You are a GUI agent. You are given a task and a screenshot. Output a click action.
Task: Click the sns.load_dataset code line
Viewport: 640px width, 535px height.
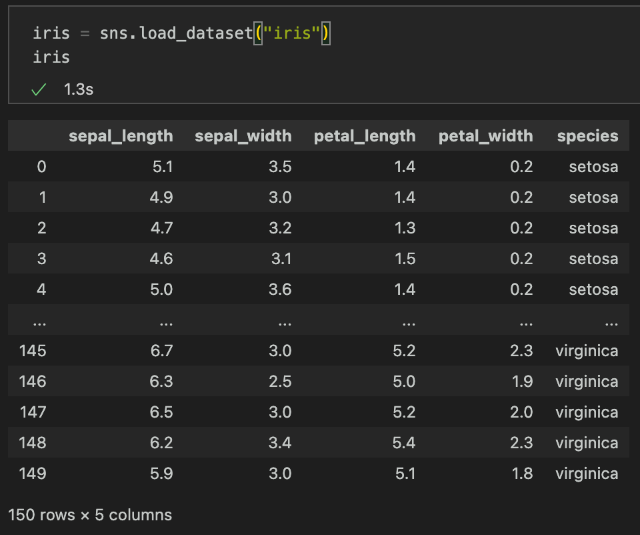pos(182,33)
